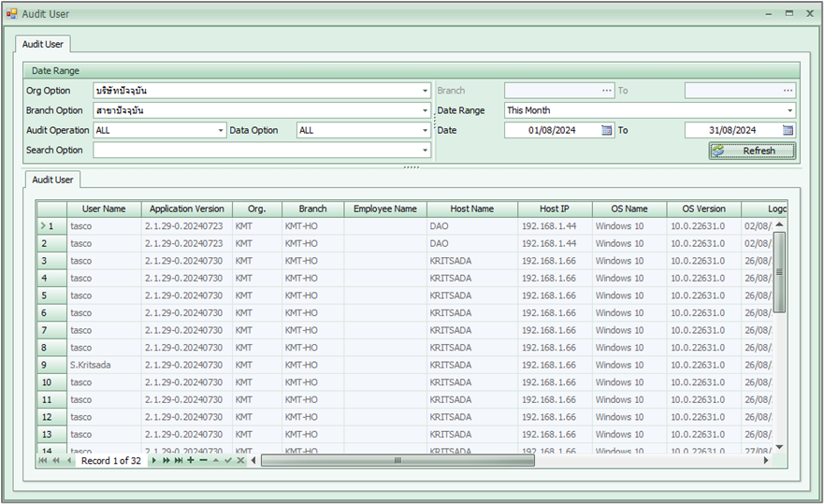This screenshot has height=504, width=824.
Task: Click the Audit User window title icon
Action: point(12,14)
